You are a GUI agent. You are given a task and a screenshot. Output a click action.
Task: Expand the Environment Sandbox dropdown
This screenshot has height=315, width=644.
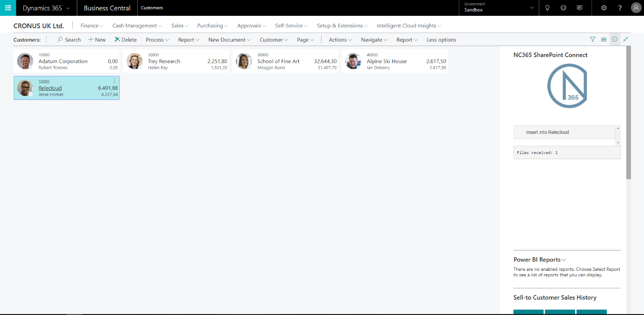pyautogui.click(x=532, y=8)
